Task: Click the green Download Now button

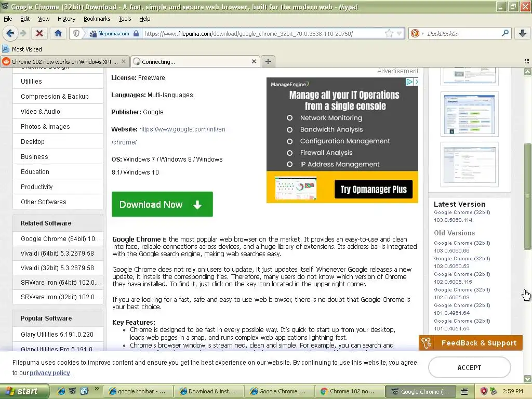Action: [162, 204]
